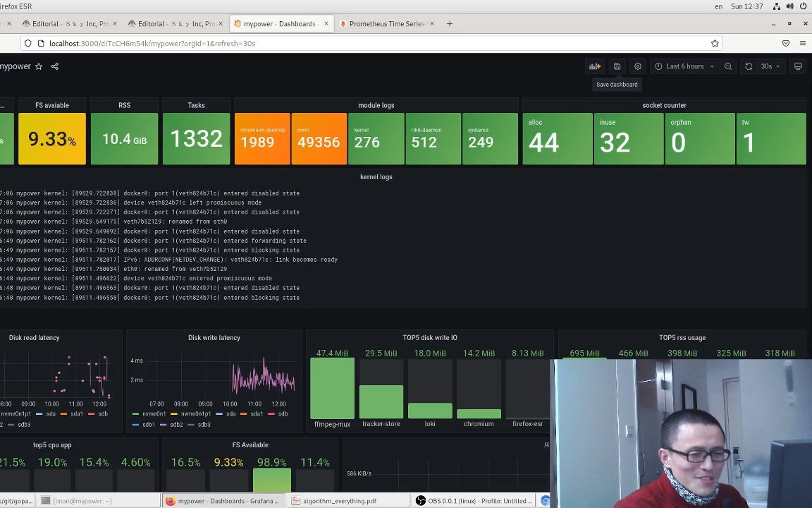Click the Add panel icon
Viewport: 812px width, 508px height.
[595, 66]
